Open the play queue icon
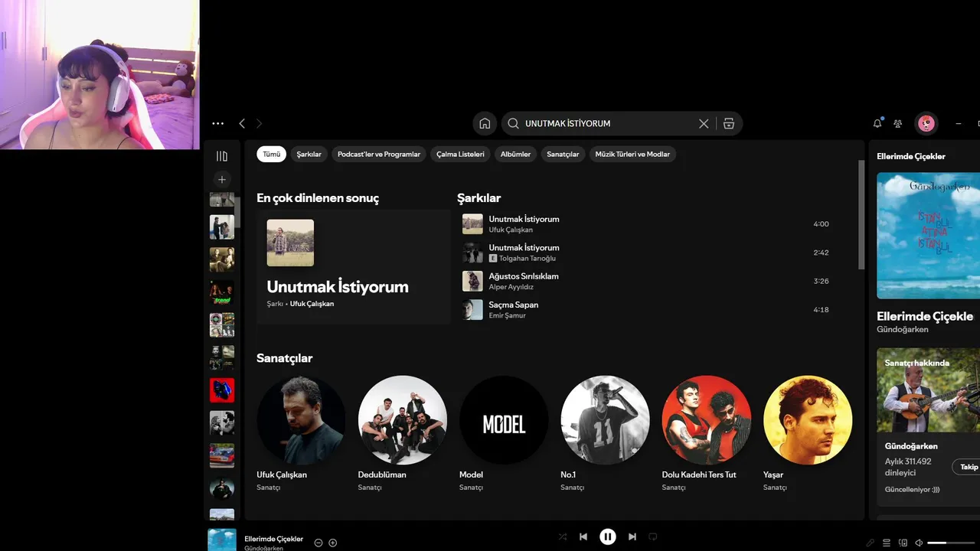This screenshot has width=980, height=551. pyautogui.click(x=887, y=543)
